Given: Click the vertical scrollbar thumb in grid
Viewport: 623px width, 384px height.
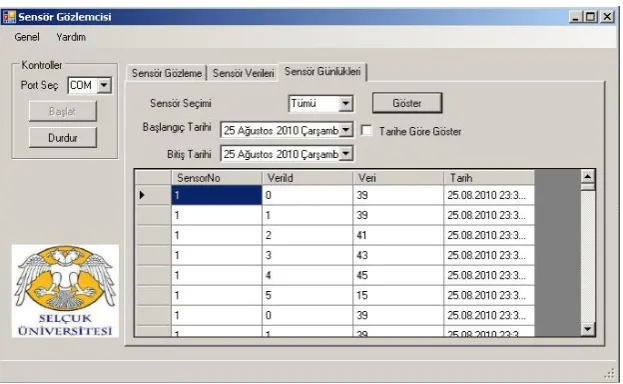Looking at the screenshot, I should click(588, 186).
